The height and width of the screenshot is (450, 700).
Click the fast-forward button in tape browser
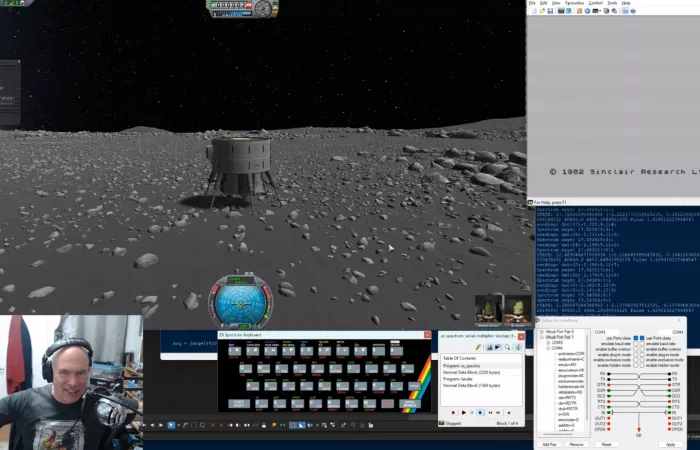pyautogui.click(x=498, y=412)
